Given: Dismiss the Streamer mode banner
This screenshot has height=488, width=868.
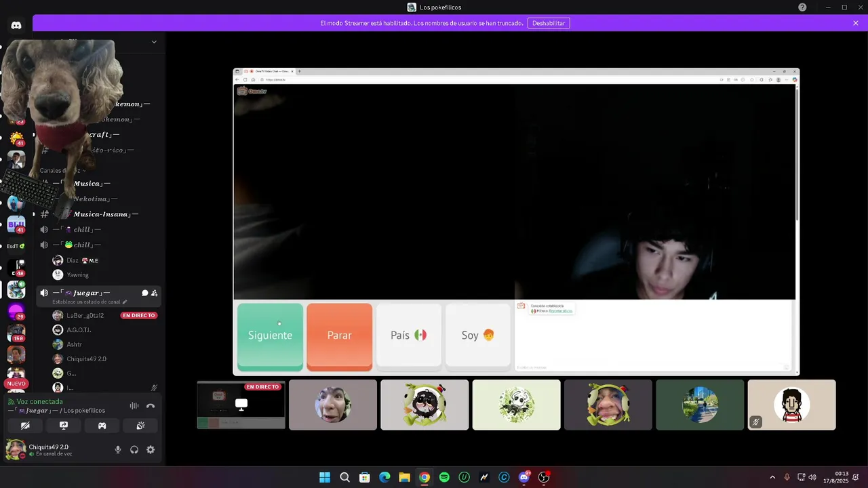Looking at the screenshot, I should [856, 23].
